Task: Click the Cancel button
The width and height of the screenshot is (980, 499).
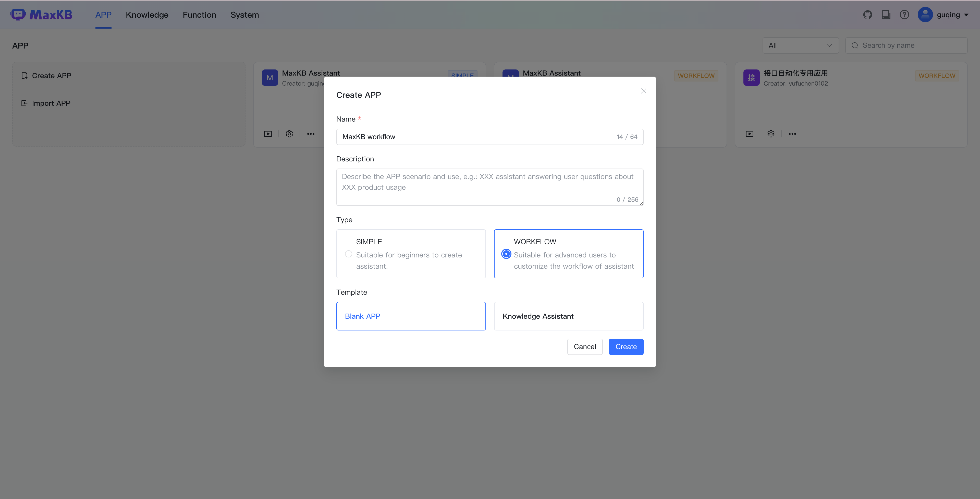Action: [585, 346]
